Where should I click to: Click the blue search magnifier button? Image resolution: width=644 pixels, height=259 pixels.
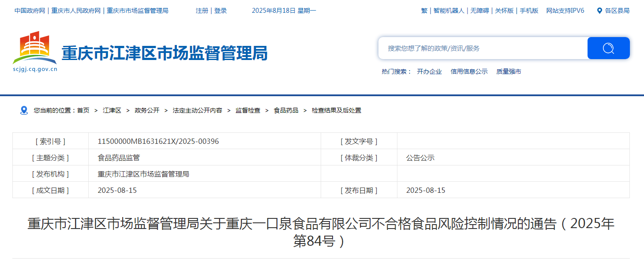click(x=608, y=48)
